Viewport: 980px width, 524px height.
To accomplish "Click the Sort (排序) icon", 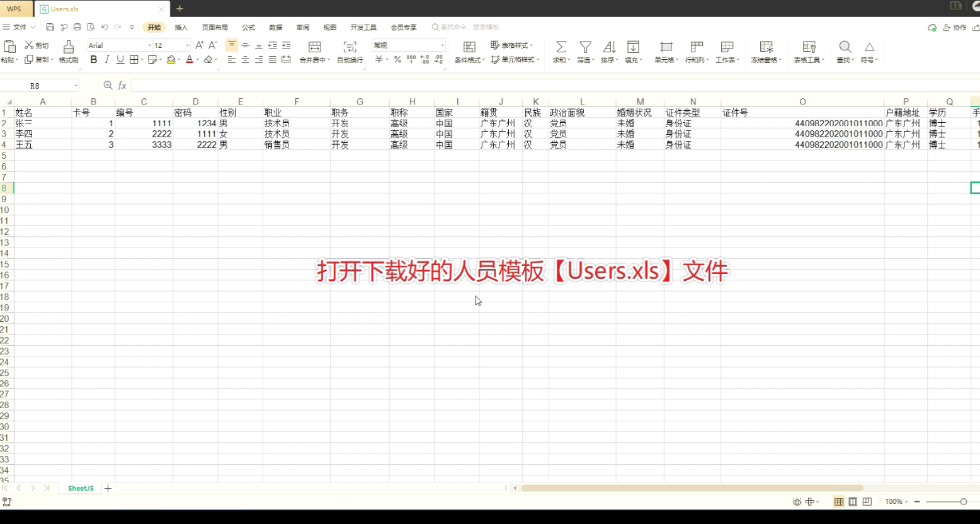I will click(609, 47).
